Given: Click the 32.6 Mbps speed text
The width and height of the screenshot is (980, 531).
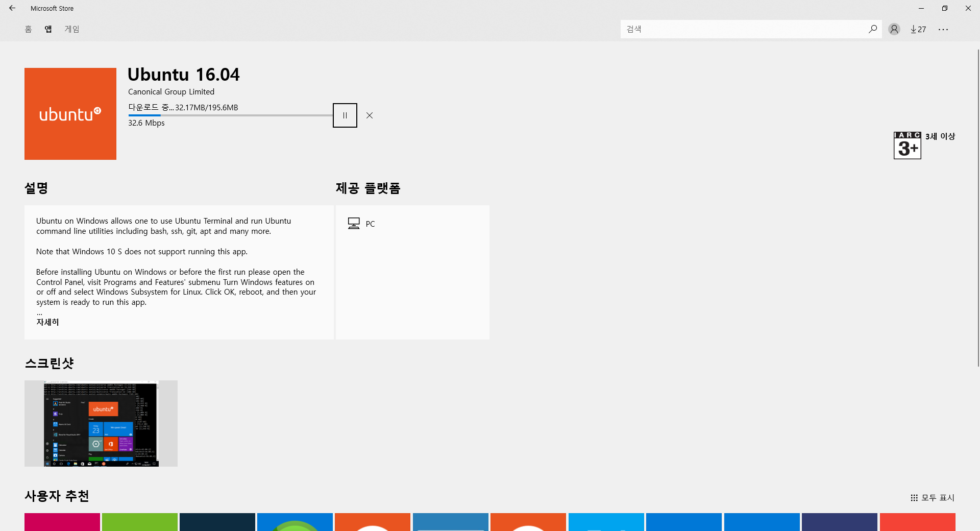Looking at the screenshot, I should click(x=146, y=123).
